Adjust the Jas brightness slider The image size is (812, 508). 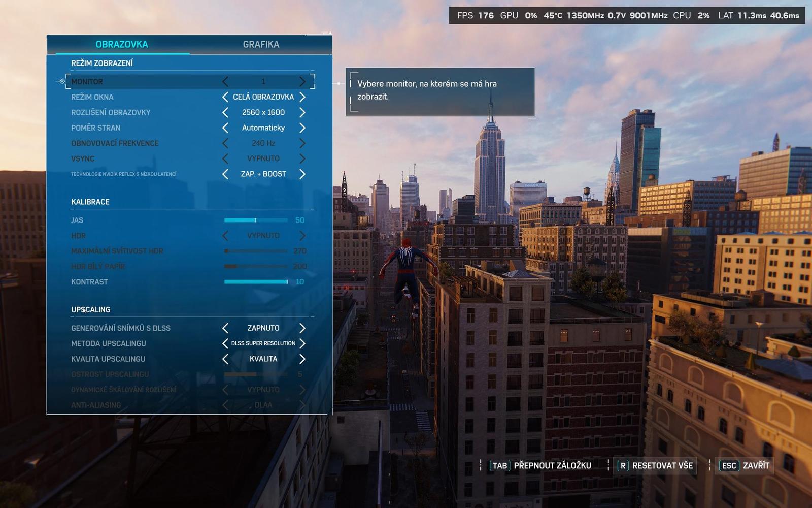pos(256,220)
